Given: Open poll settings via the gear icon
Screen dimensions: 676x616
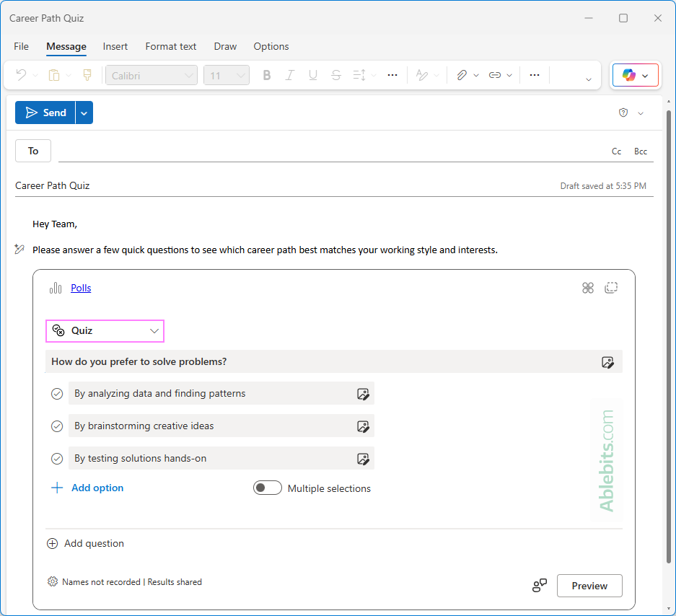Looking at the screenshot, I should click(x=51, y=581).
